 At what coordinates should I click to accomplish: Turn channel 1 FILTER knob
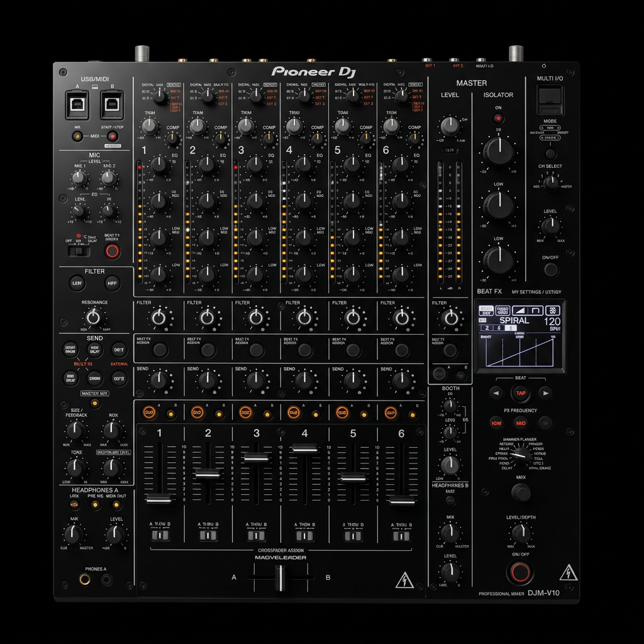tap(158, 318)
